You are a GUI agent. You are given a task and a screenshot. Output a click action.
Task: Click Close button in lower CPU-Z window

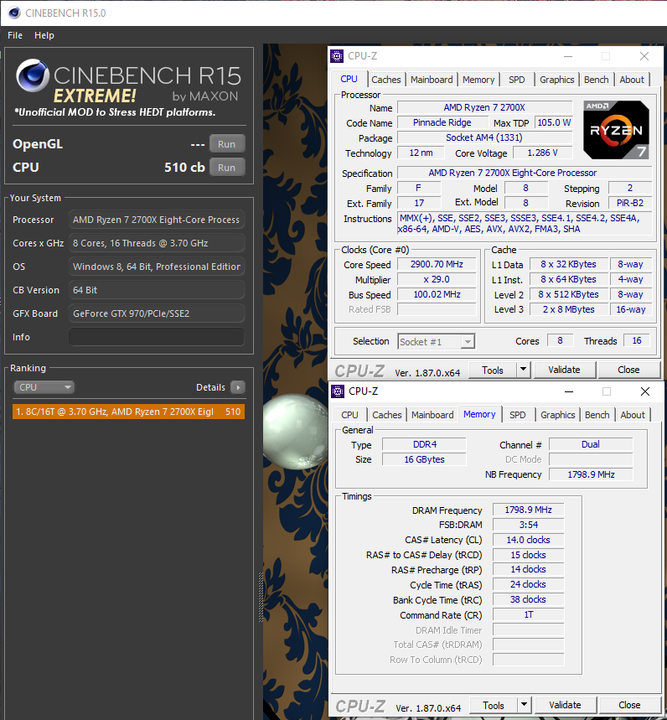[629, 705]
